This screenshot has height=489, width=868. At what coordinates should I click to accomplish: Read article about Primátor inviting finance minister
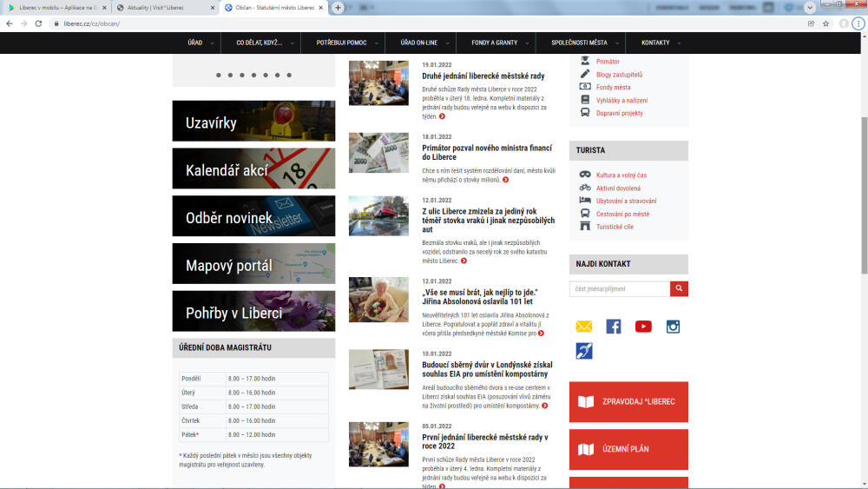(486, 153)
